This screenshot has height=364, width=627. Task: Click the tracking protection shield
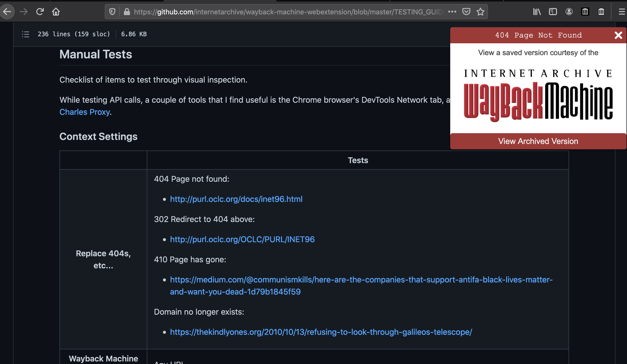[112, 12]
